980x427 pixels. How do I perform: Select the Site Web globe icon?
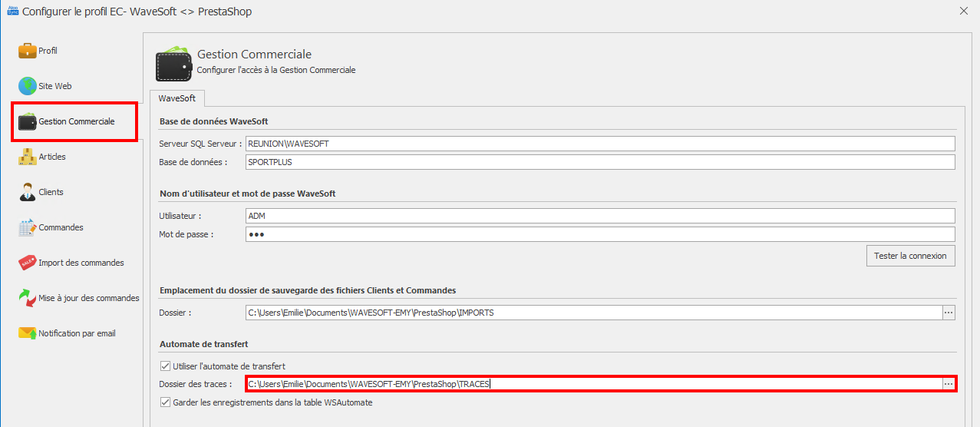coord(28,86)
